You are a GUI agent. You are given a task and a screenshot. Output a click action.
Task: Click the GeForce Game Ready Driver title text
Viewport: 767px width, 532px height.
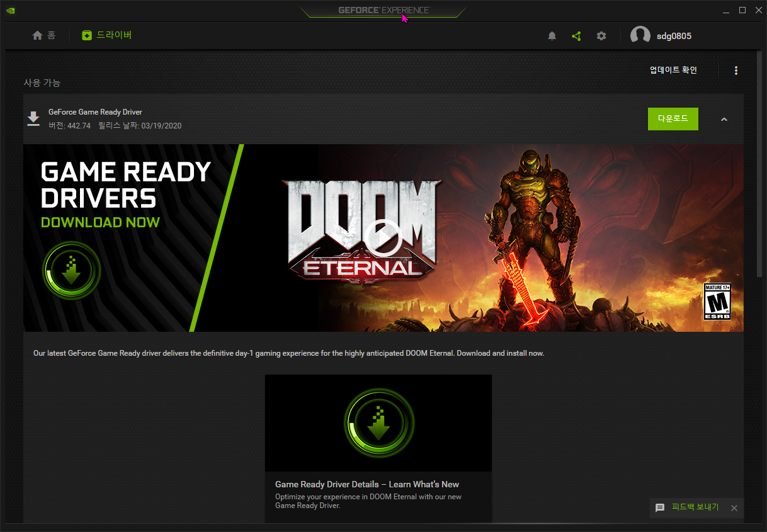coord(95,112)
